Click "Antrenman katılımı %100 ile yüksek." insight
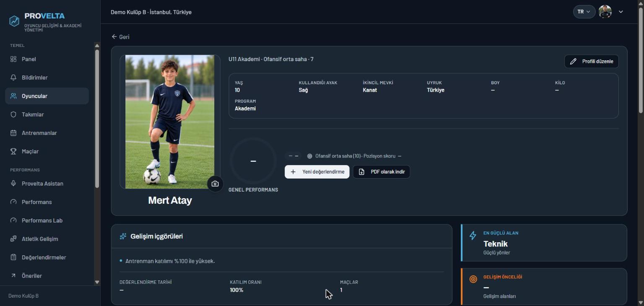644x306 pixels. [x=170, y=261]
